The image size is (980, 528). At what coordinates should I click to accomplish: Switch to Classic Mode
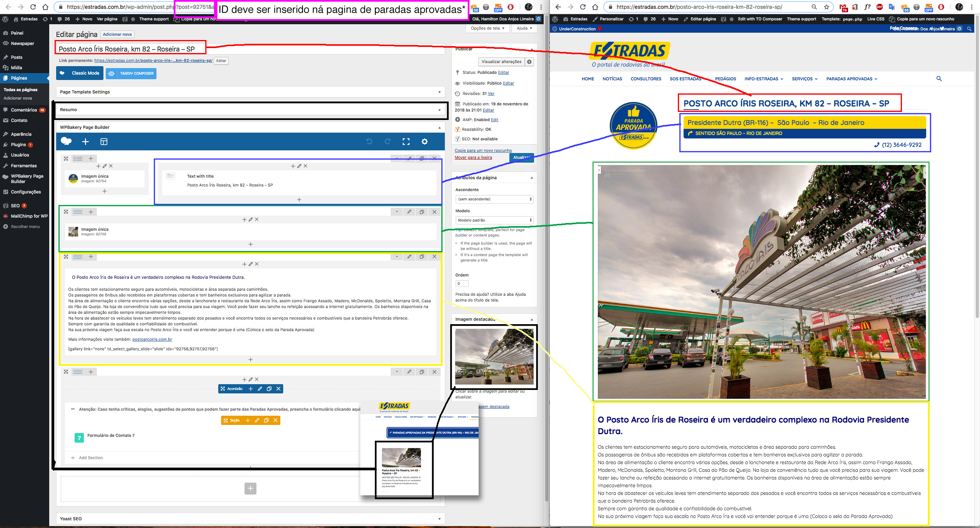tap(80, 73)
